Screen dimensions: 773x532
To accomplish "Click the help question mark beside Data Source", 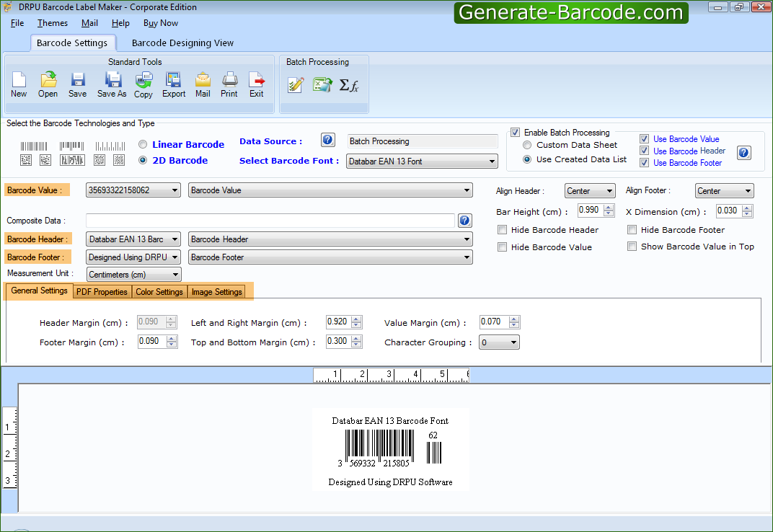I will coord(327,140).
